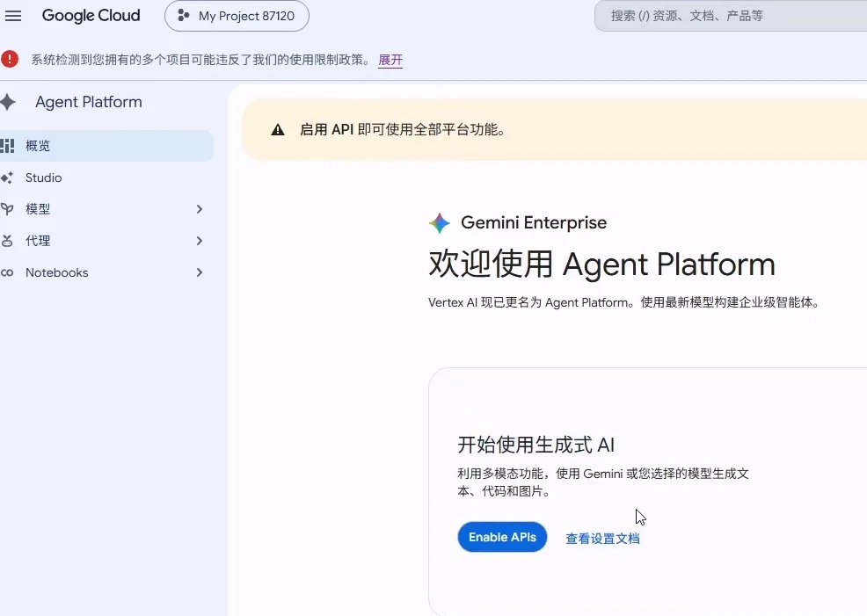
Task: Focus the top search resources field
Action: [x=730, y=16]
